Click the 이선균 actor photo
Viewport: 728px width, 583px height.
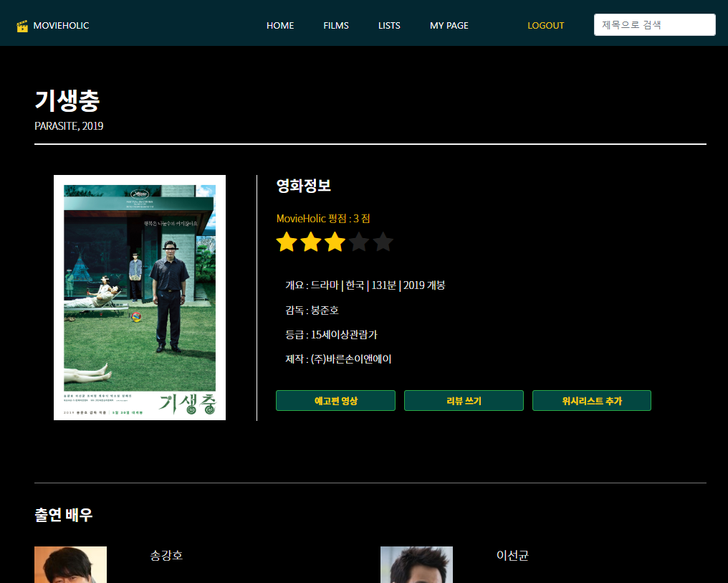pyautogui.click(x=416, y=564)
